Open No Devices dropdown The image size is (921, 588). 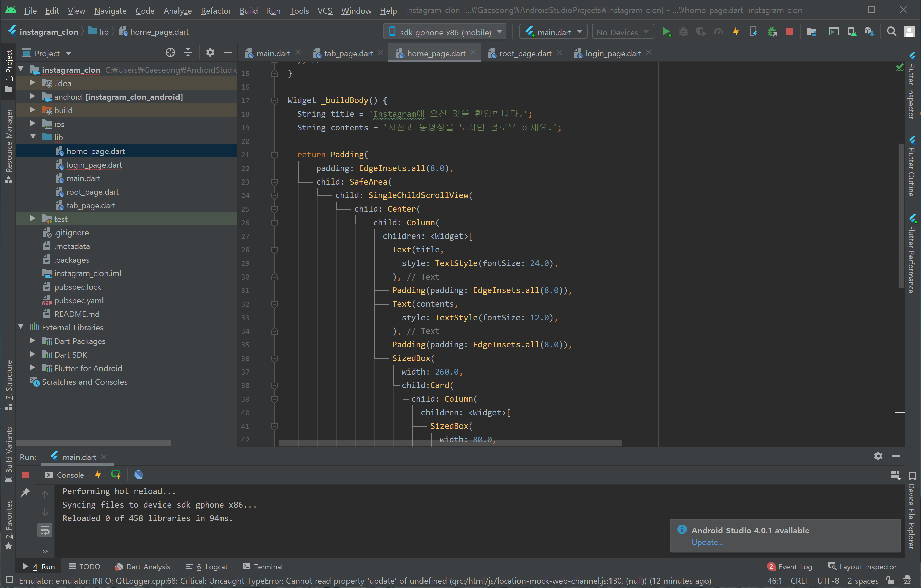623,32
